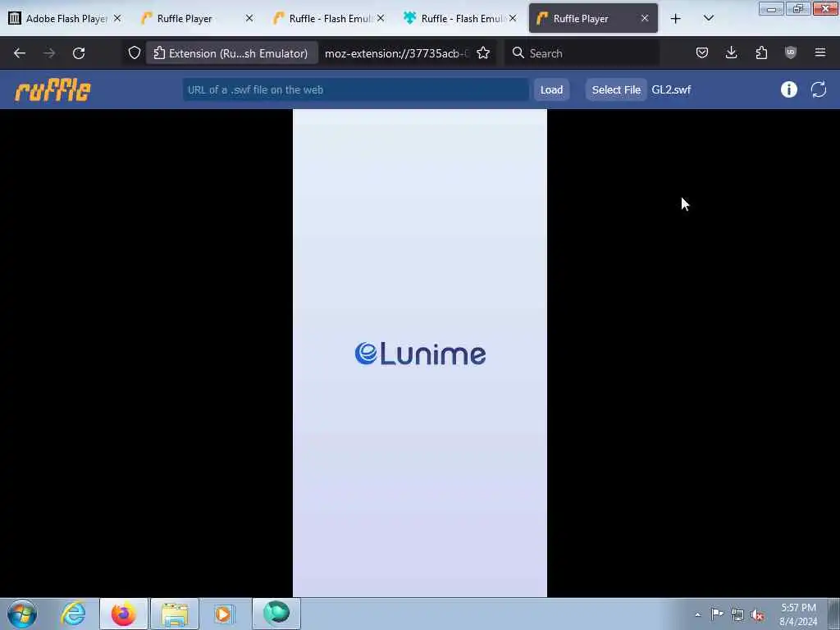Click the Extension (Ruffle) identity label
This screenshot has width=840, height=630.
coord(231,53)
